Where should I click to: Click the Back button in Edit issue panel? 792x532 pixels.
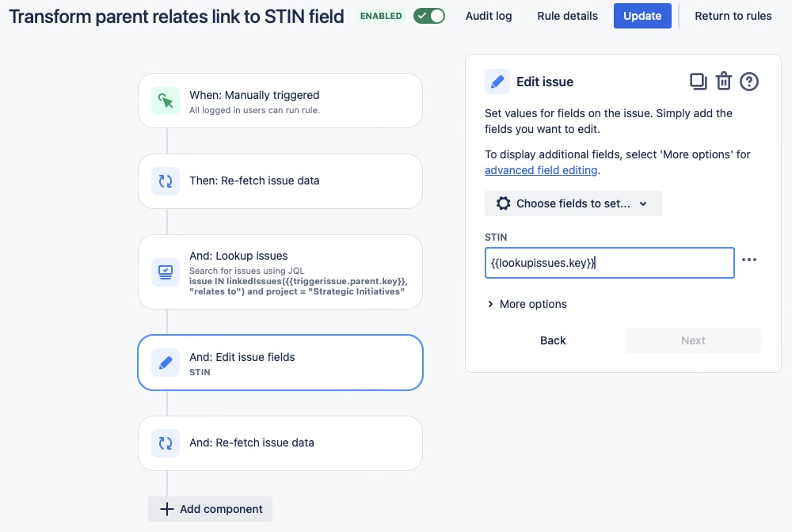point(553,340)
